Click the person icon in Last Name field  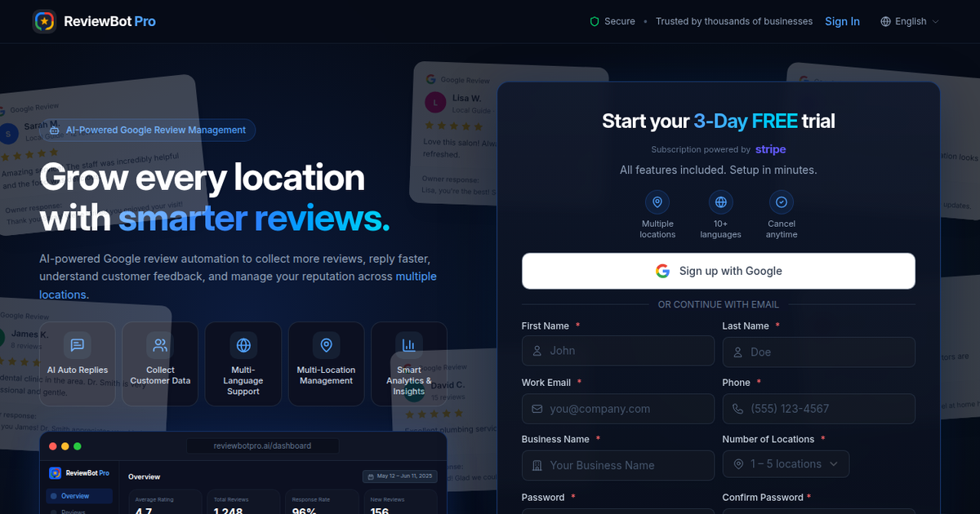[737, 352]
